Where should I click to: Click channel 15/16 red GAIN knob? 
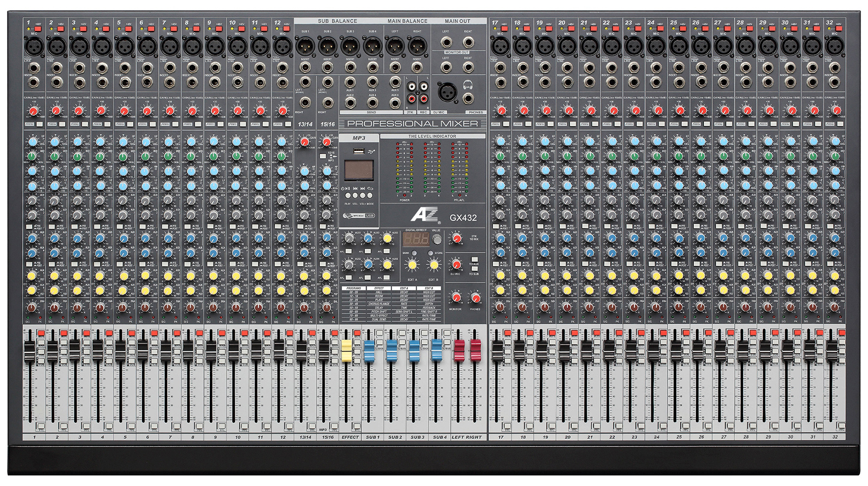coord(326,143)
